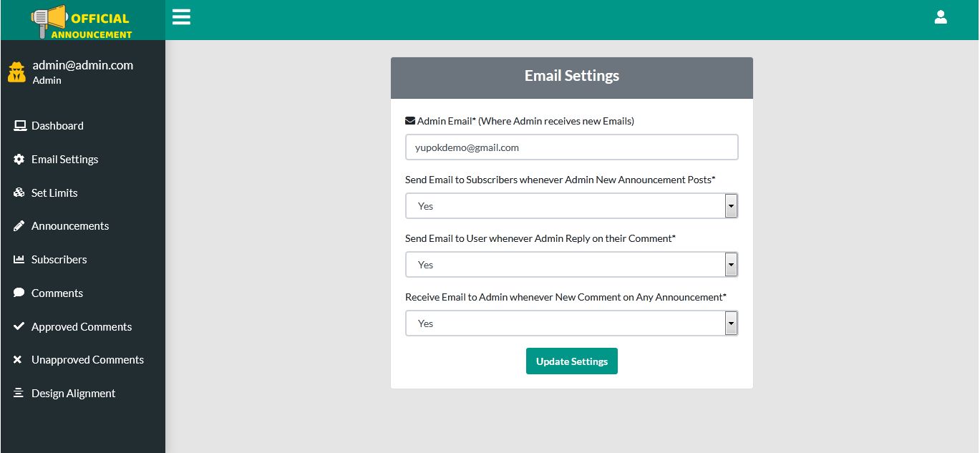Click the Subscribers chart icon
The height and width of the screenshot is (453, 980).
point(19,260)
